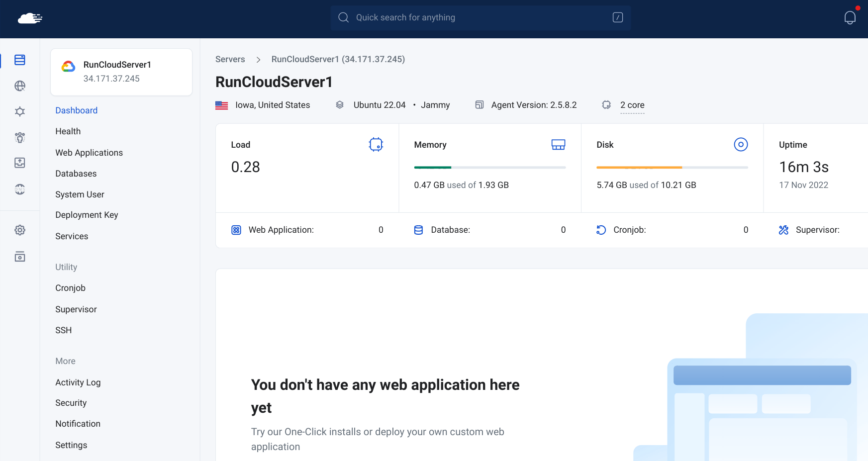This screenshot has height=461, width=868.
Task: Focus the Quick search for anything field
Action: coord(481,17)
